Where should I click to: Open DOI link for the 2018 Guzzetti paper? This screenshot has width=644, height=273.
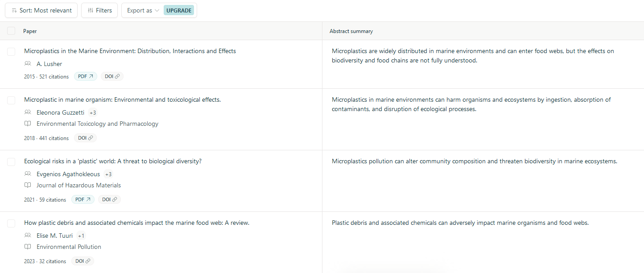(x=85, y=138)
